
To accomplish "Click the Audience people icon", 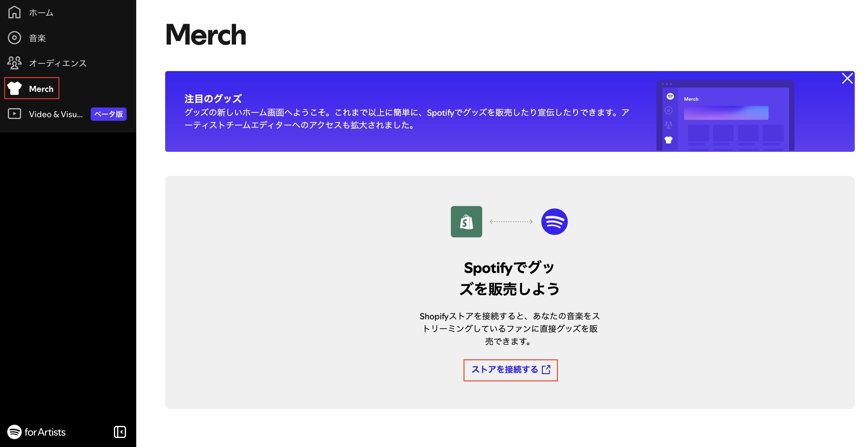I will [14, 63].
